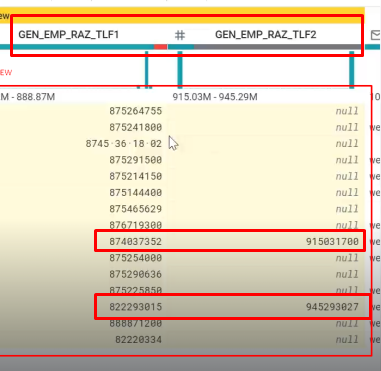Click the null cell beside 888871200
381x371 pixels.
(x=347, y=323)
